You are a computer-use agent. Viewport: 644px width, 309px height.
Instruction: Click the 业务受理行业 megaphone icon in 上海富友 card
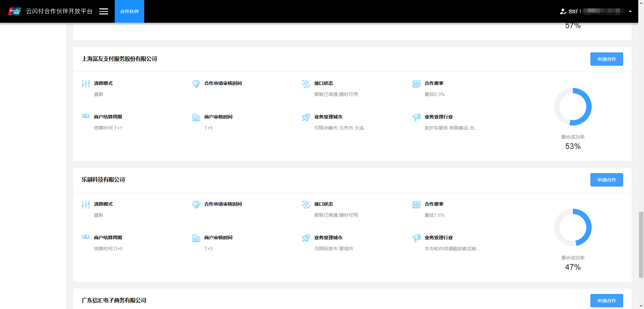point(416,117)
